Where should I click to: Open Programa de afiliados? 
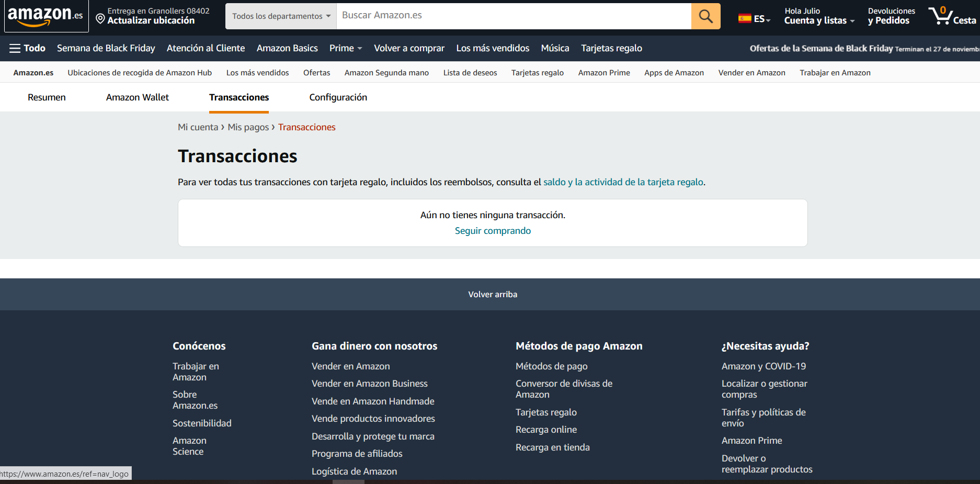pos(357,454)
